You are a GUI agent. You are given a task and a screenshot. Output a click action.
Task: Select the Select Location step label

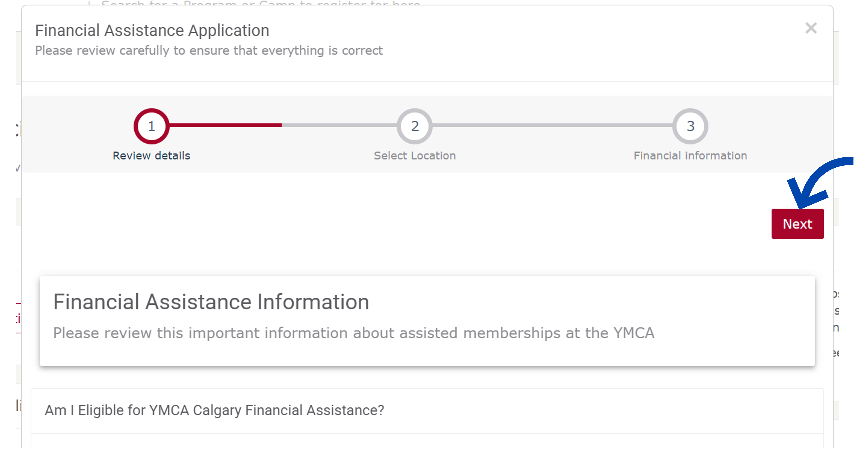point(414,156)
